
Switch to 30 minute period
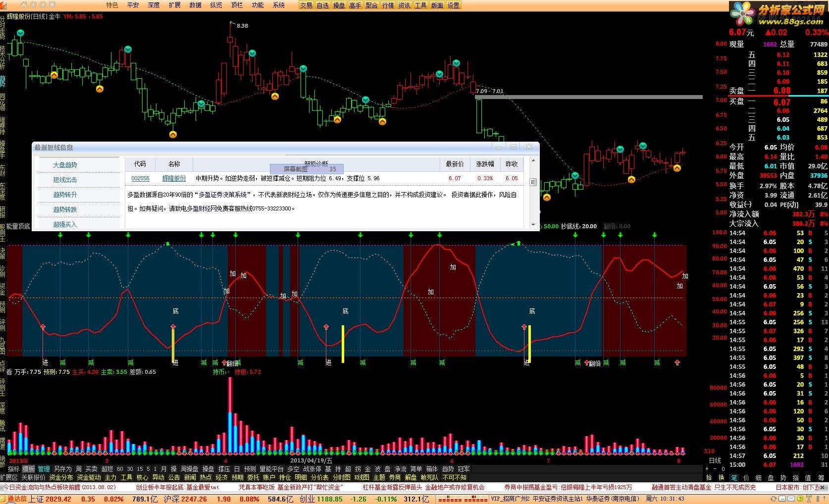[x=130, y=469]
